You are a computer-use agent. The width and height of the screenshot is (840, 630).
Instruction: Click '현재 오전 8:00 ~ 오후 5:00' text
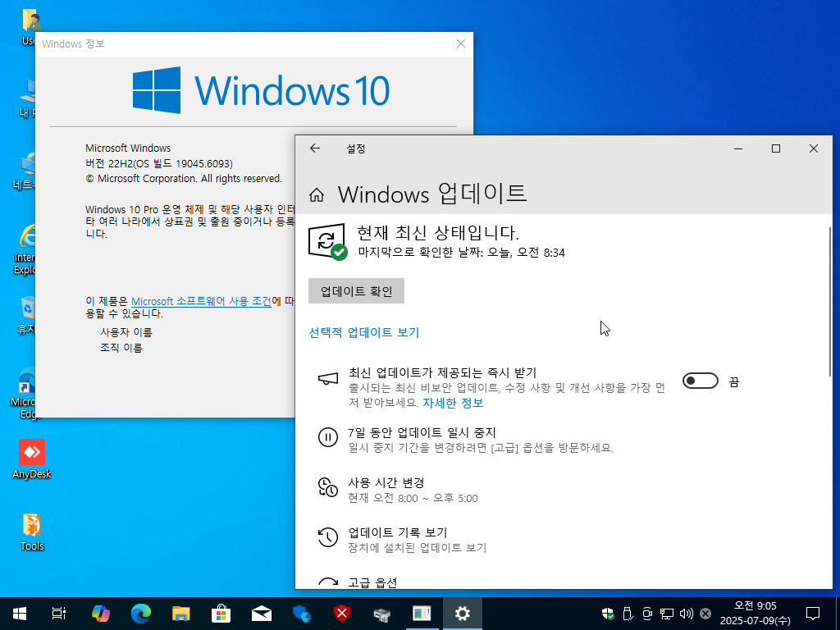(413, 498)
